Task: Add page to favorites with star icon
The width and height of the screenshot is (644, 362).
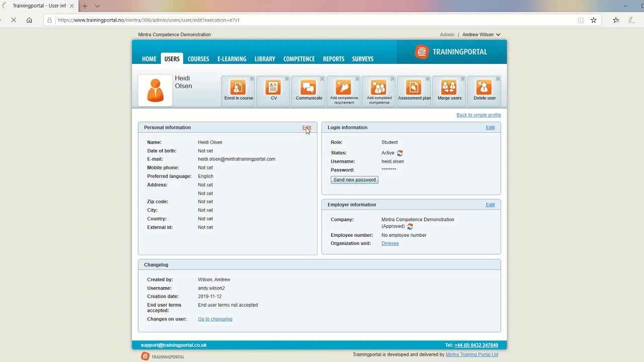Action: (x=594, y=20)
